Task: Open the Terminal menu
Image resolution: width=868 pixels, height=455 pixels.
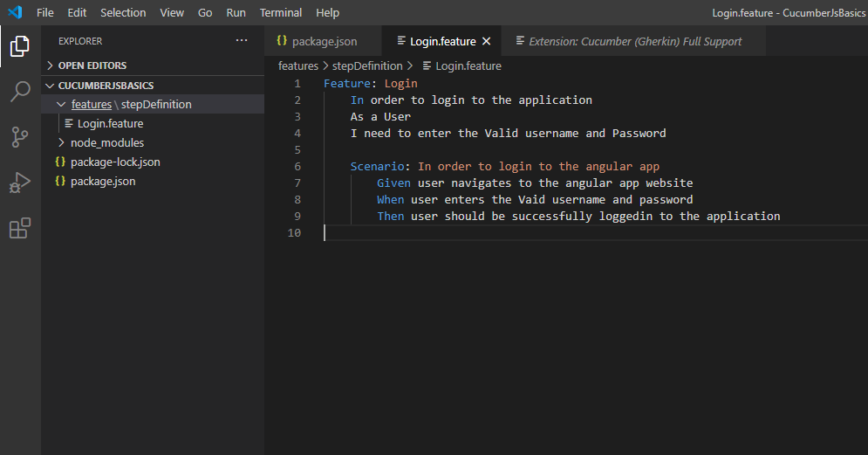Action: 281,12
